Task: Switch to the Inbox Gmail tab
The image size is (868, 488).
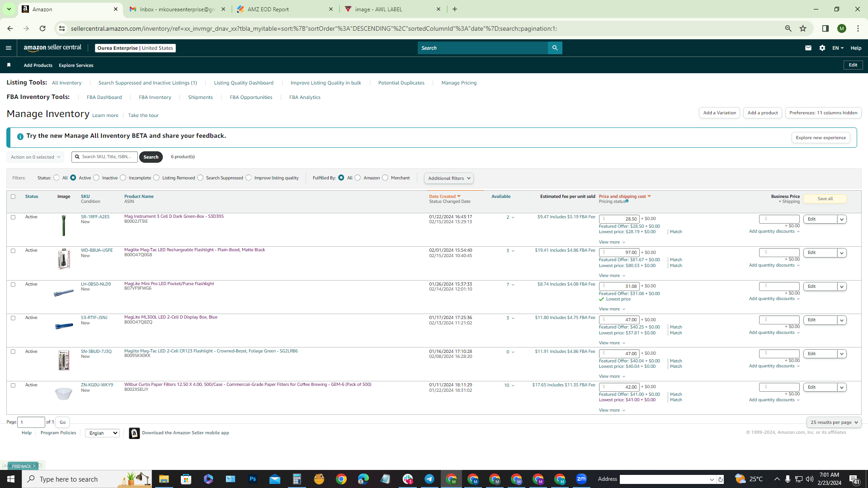Action: pyautogui.click(x=177, y=9)
